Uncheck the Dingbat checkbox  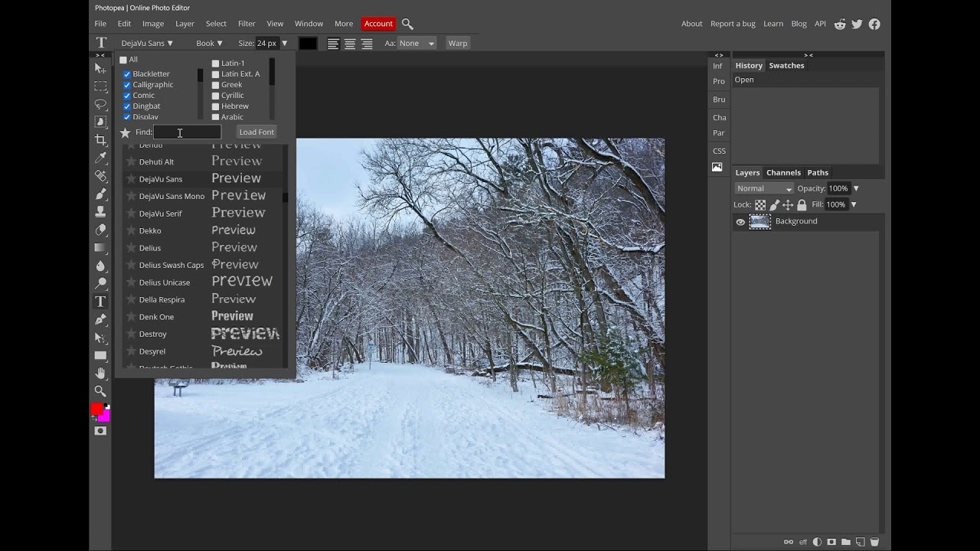[x=127, y=106]
